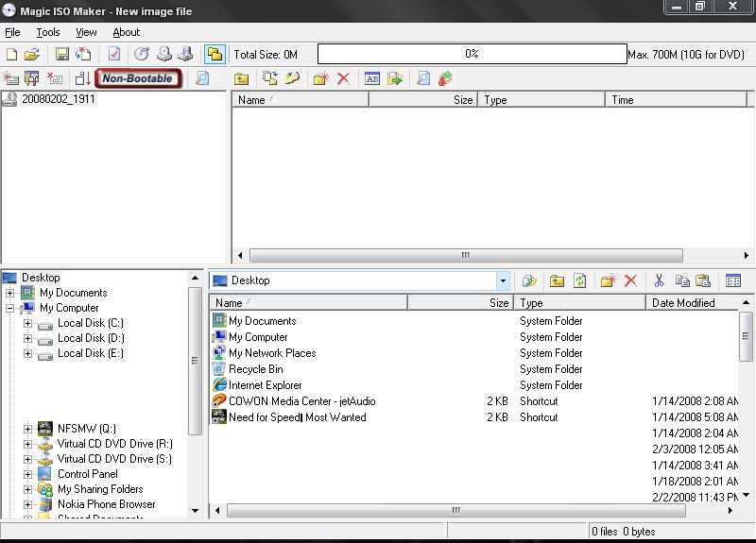This screenshot has width=756, height=543.
Task: Expand the My Documents tree node
Action: [9, 293]
